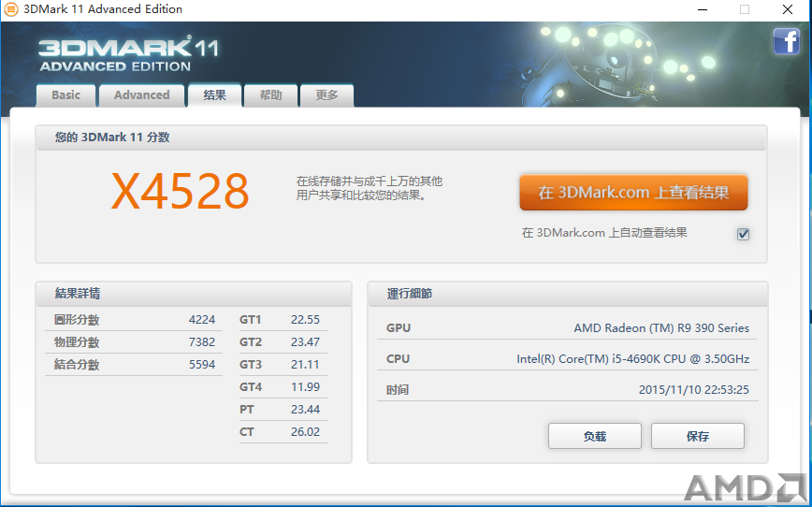Maximize the 3DMark 11 window
Image resolution: width=812 pixels, height=507 pixels.
click(x=745, y=9)
